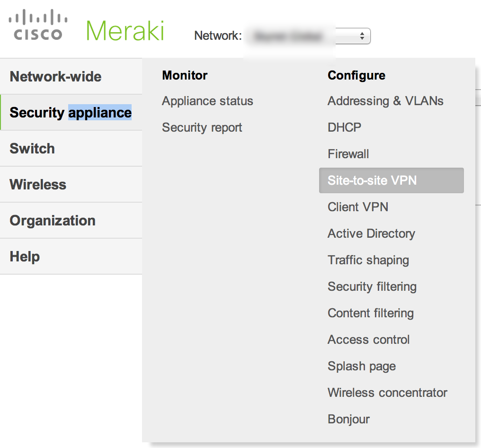Open Client VPN settings
This screenshot has width=481, height=448.
click(357, 207)
